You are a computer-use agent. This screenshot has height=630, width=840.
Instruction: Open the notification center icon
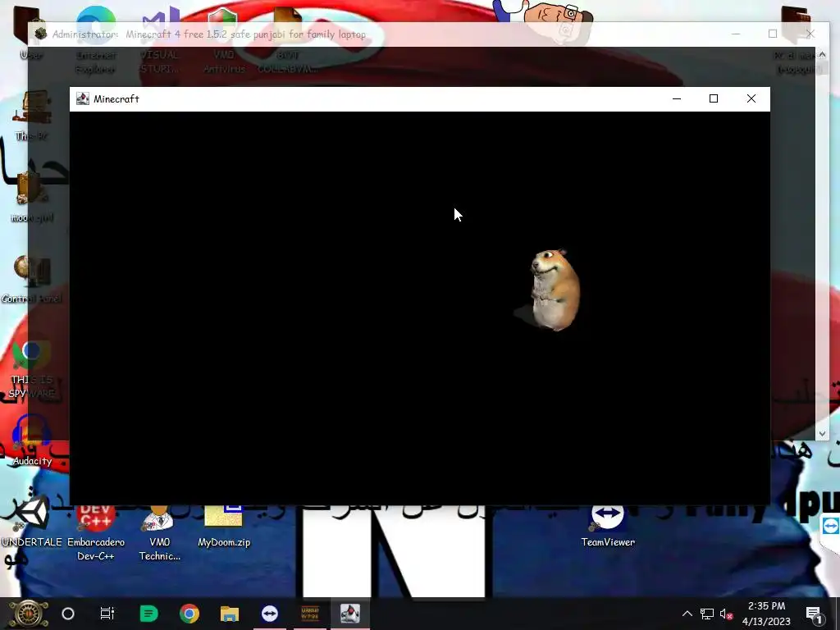pos(814,614)
